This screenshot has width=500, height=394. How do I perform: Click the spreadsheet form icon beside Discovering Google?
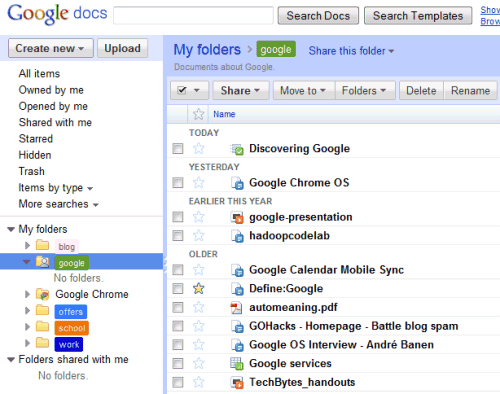pyautogui.click(x=237, y=149)
